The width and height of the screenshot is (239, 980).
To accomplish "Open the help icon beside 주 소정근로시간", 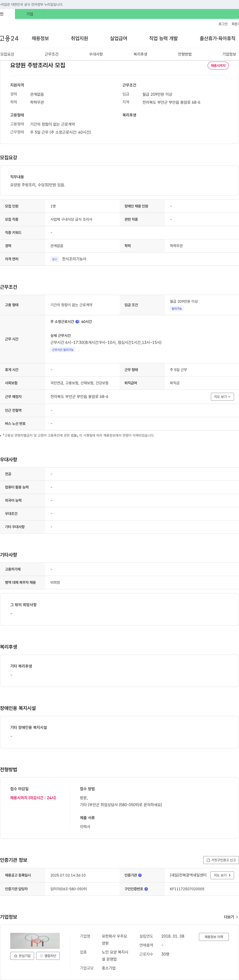I will tap(77, 322).
